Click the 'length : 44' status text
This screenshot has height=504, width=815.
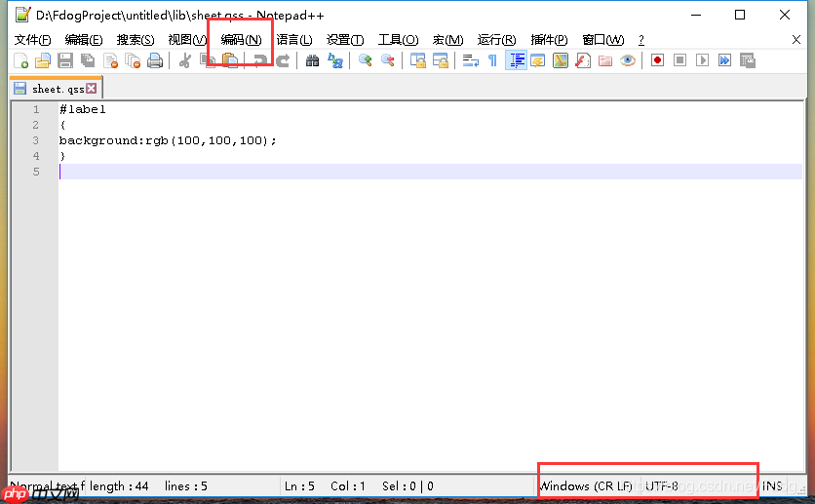119,486
